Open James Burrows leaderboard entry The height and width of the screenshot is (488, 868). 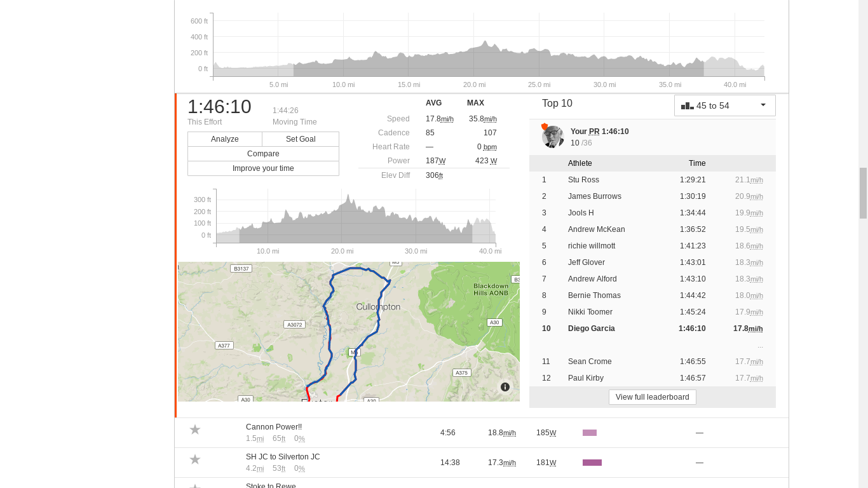coord(594,196)
